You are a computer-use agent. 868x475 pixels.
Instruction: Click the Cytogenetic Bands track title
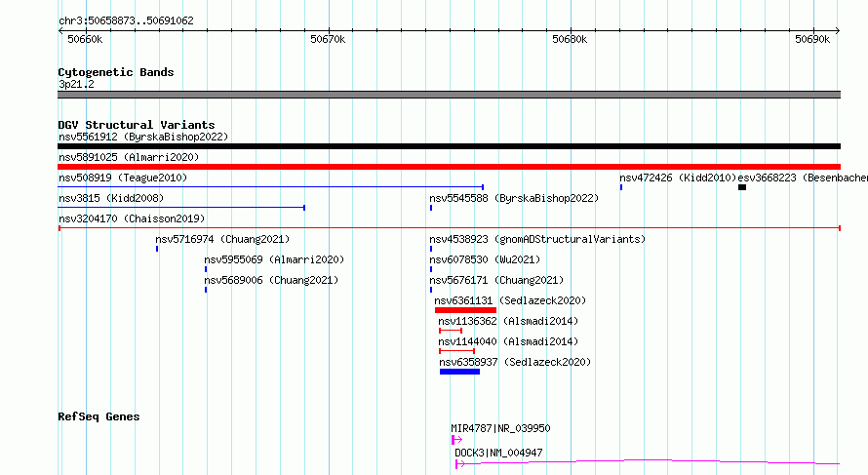pyautogui.click(x=116, y=72)
